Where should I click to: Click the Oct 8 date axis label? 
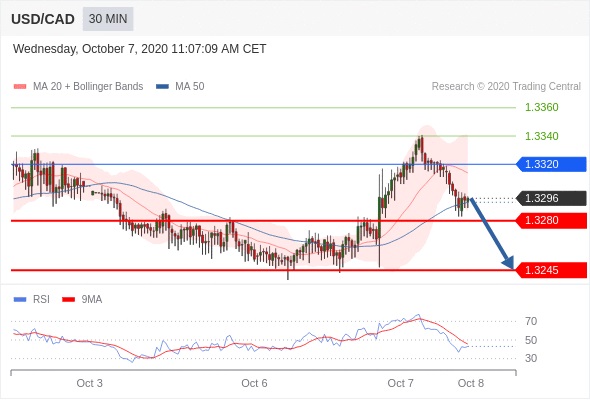(x=471, y=383)
